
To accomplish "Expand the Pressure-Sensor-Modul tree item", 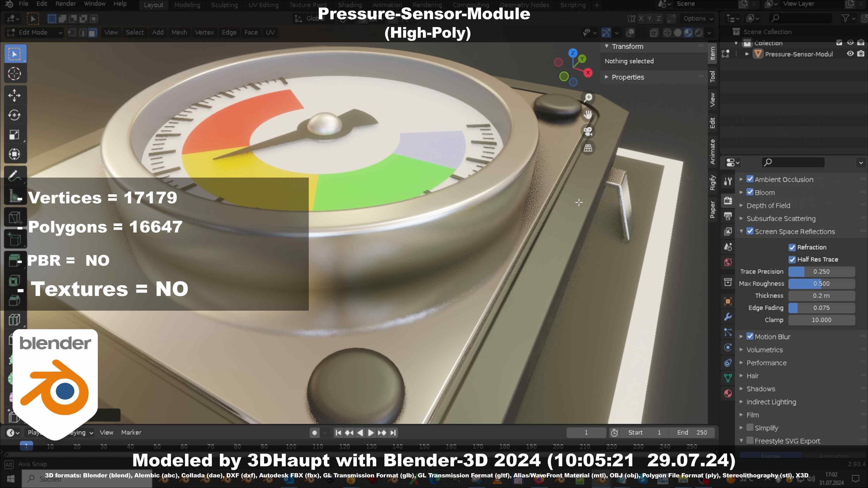I will click(747, 54).
